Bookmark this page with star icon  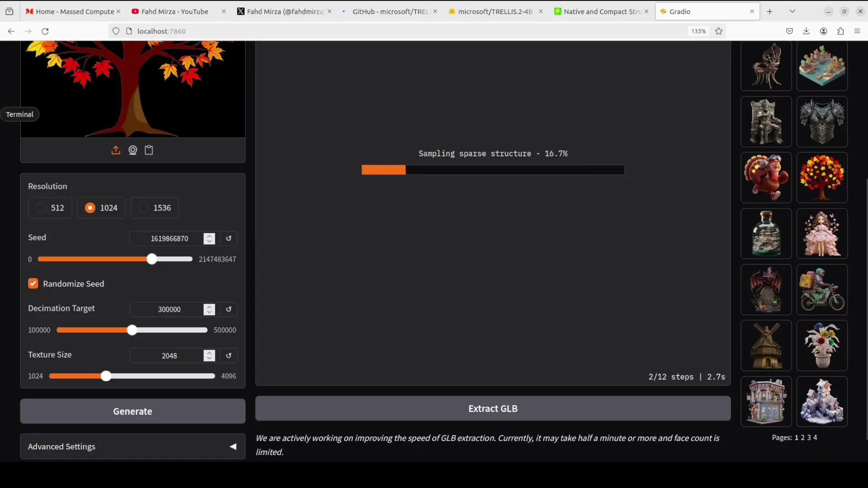(719, 31)
